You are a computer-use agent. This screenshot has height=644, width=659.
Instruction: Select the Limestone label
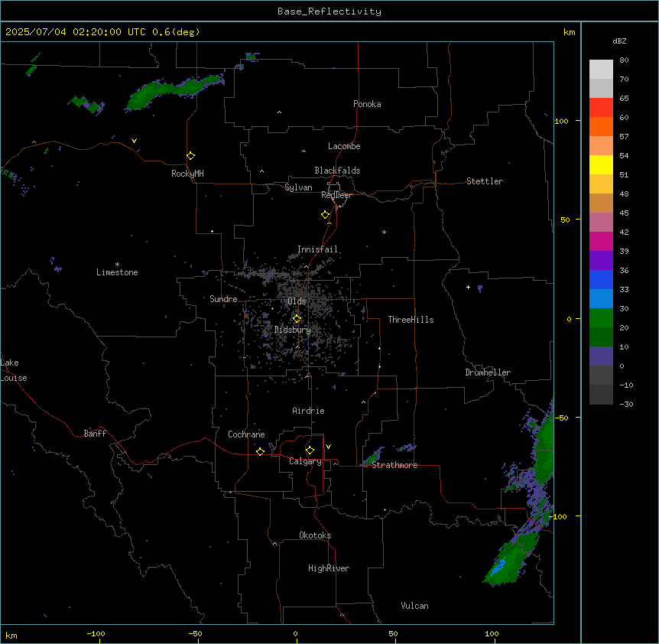click(117, 272)
